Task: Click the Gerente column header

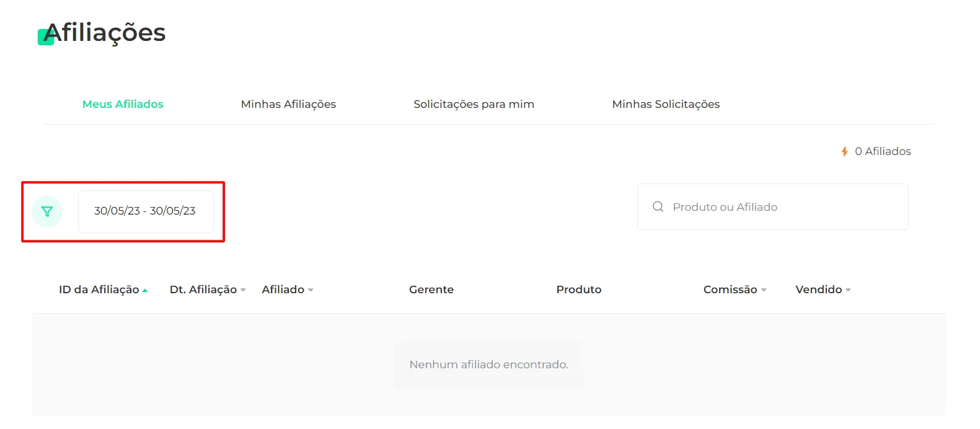Action: point(431,290)
